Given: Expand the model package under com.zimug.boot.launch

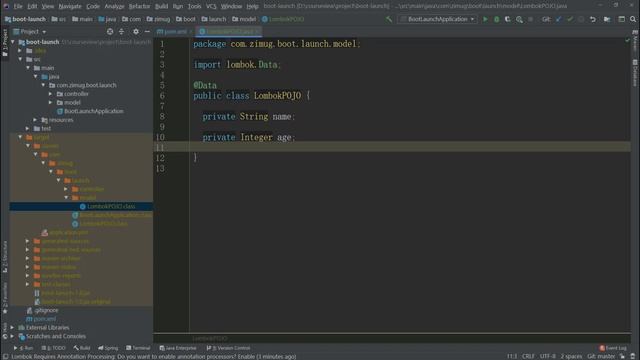Looking at the screenshot, I should pyautogui.click(x=51, y=102).
